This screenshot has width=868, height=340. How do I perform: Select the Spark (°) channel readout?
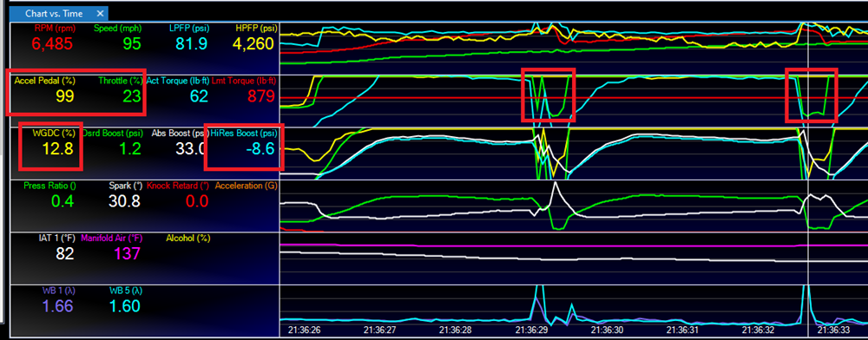(x=125, y=195)
